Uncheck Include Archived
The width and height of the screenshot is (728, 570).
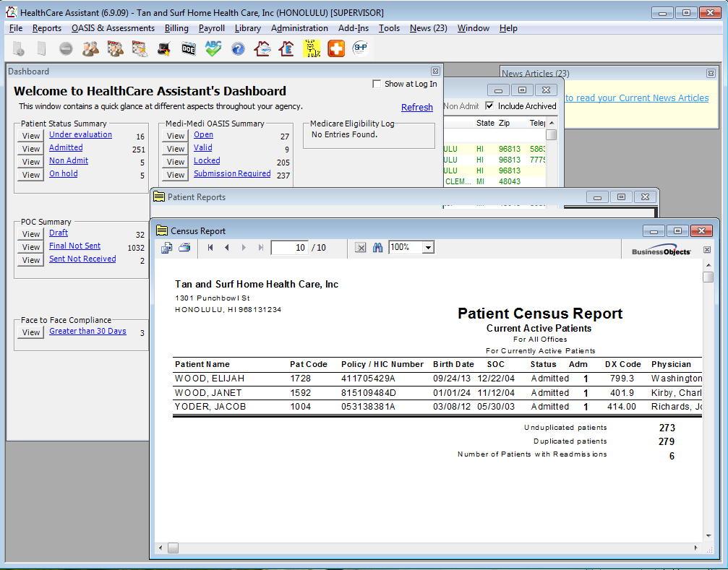[488, 105]
